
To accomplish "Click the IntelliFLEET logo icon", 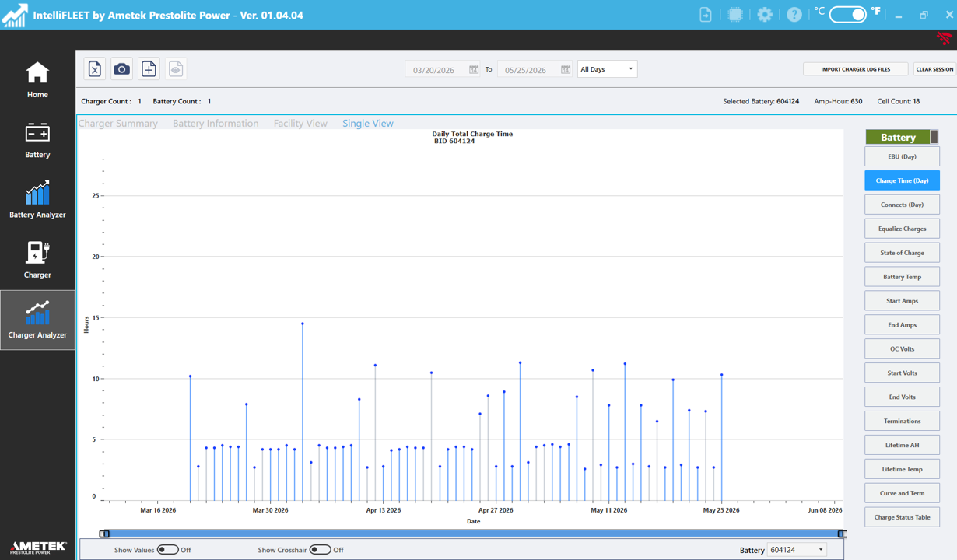I will tap(15, 15).
